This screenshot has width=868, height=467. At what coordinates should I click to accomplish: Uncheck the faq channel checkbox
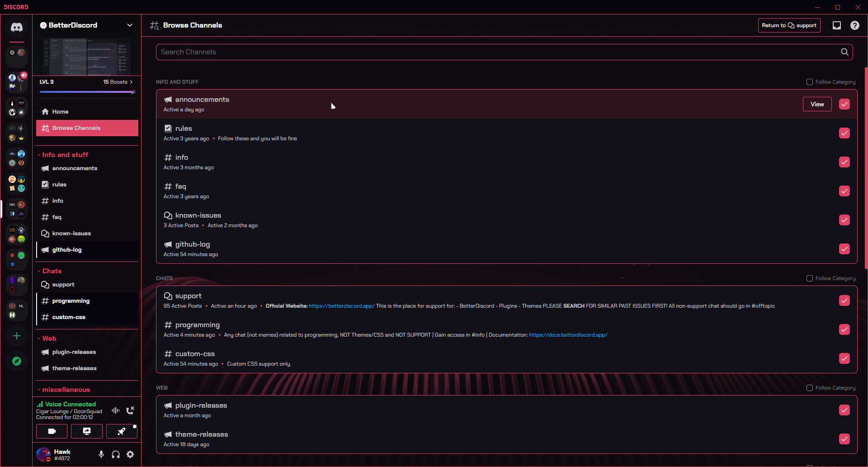844,191
